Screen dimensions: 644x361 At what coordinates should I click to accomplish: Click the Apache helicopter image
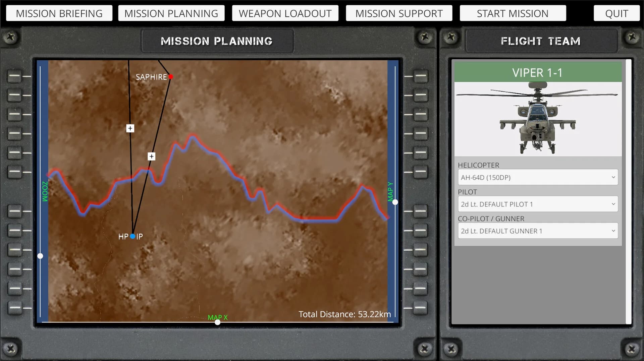[x=538, y=119]
